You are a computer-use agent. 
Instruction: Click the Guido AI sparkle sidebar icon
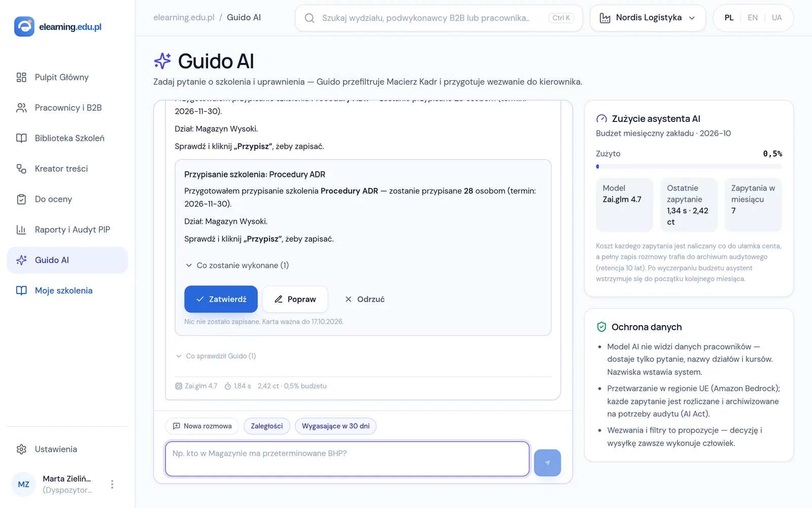21,260
